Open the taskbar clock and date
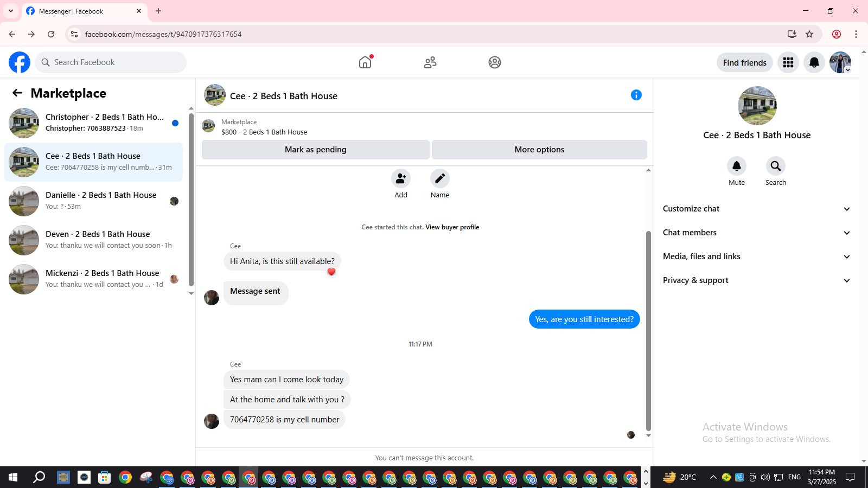This screenshot has height=488, width=868. point(821,477)
